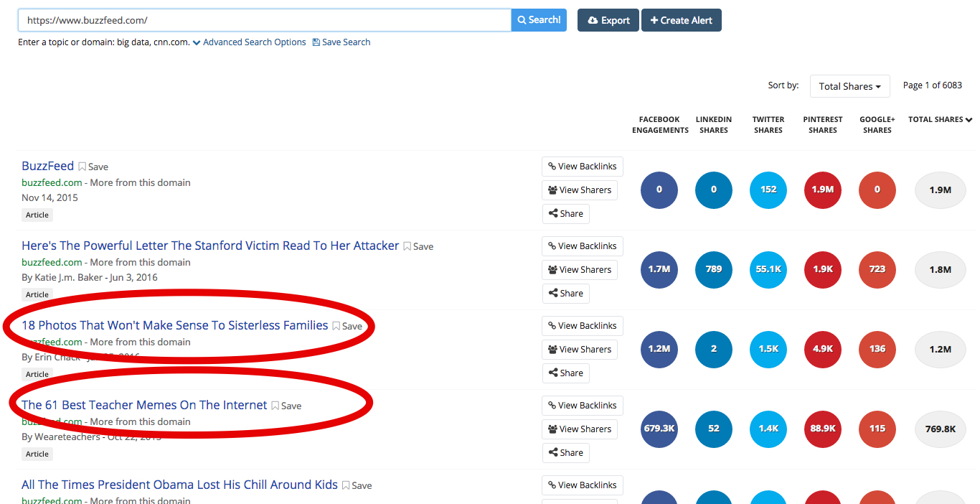This screenshot has height=504, width=980.
Task: Save the BuzzFeed article bookmark
Action: click(93, 167)
